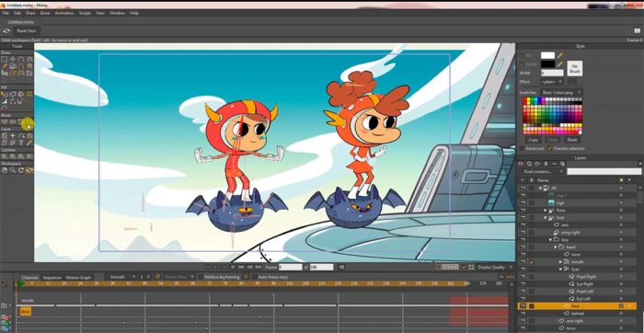The height and width of the screenshot is (333, 644).
Task: Click the Stroke color eyedropper icon
Action: [559, 64]
